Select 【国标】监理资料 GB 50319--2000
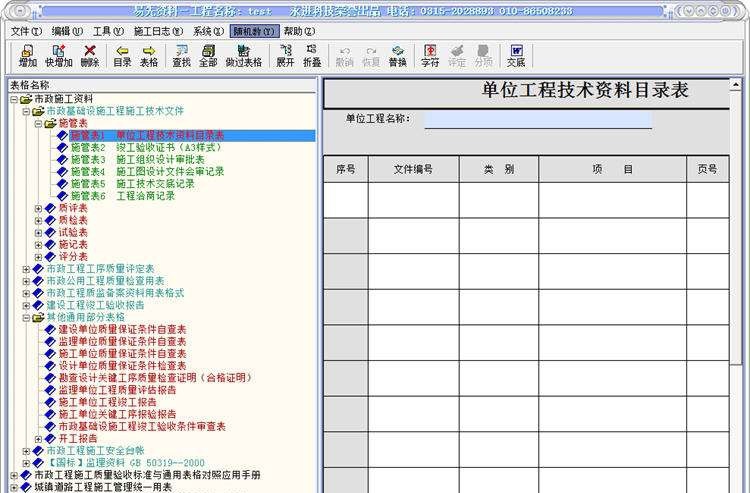Screen dimensions: 750x493 coord(125,463)
